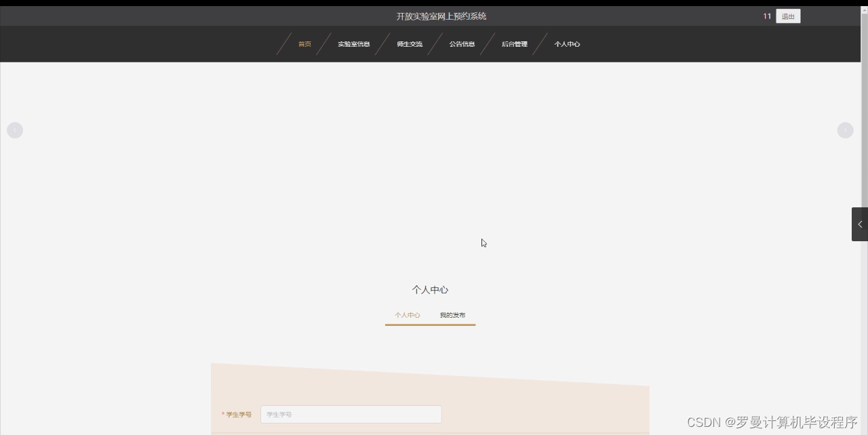The image size is (868, 435).
Task: Navigate to 实验室信息 in the nav bar
Action: coord(353,43)
